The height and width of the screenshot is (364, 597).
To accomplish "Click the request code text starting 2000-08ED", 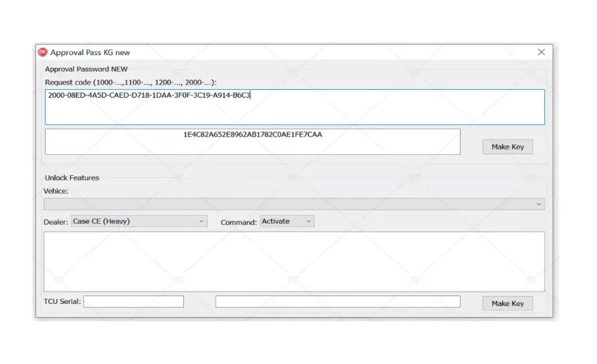I will pos(149,96).
